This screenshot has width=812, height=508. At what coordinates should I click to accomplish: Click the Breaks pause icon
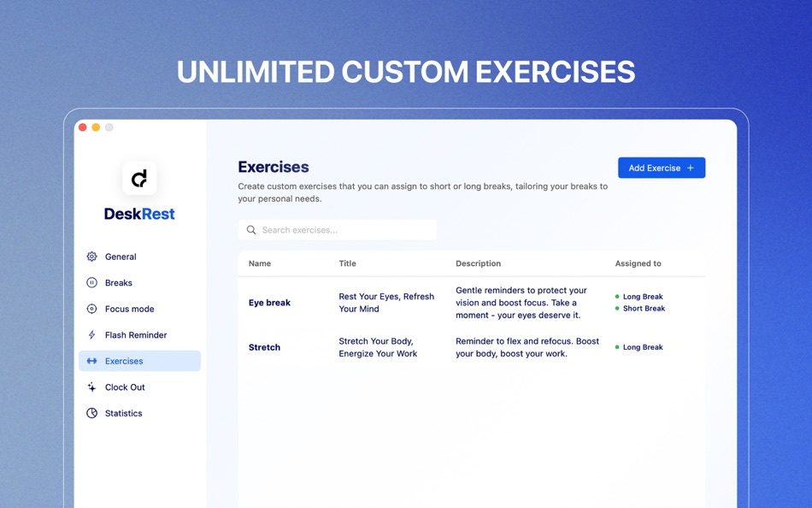91,282
